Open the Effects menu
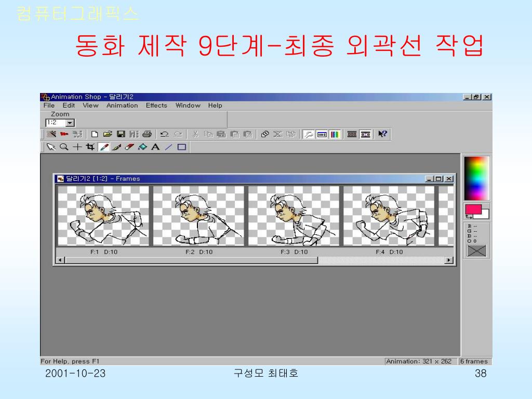 (156, 105)
